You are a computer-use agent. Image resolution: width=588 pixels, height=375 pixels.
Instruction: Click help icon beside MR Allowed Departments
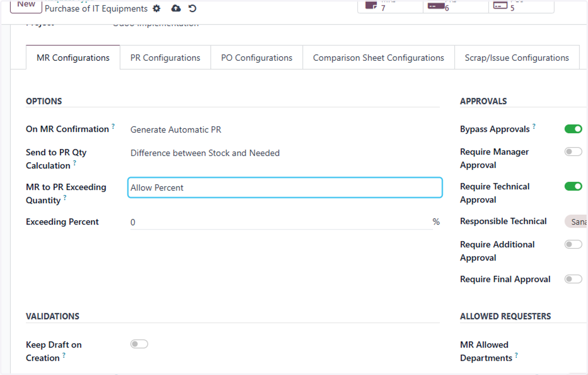[516, 355]
